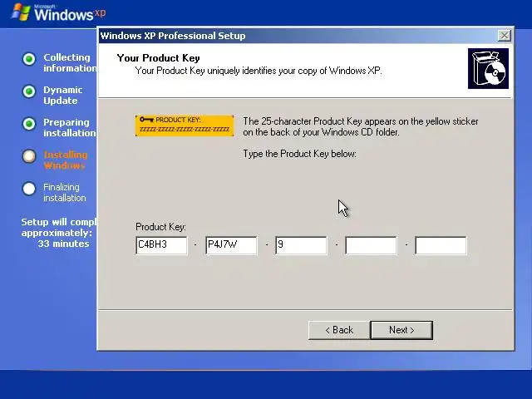Click the 'Dynamic Update' step text

(x=63, y=96)
